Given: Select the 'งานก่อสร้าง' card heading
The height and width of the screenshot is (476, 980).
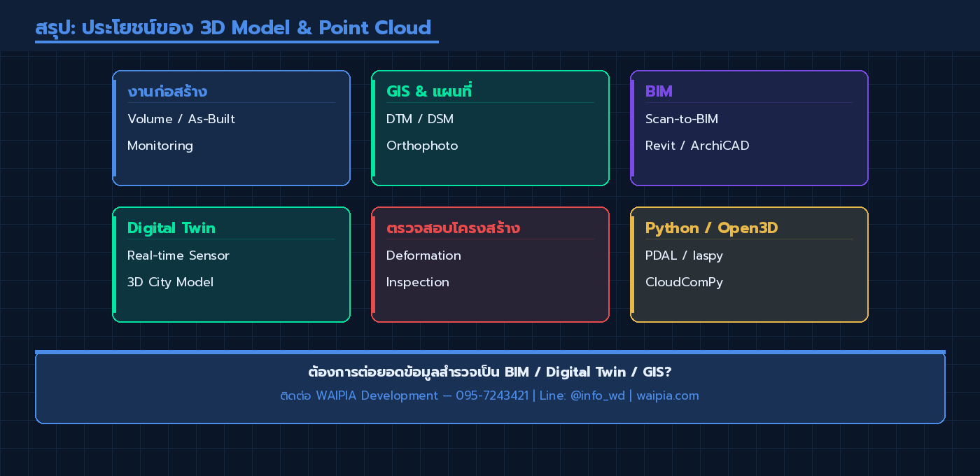Looking at the screenshot, I should (167, 92).
